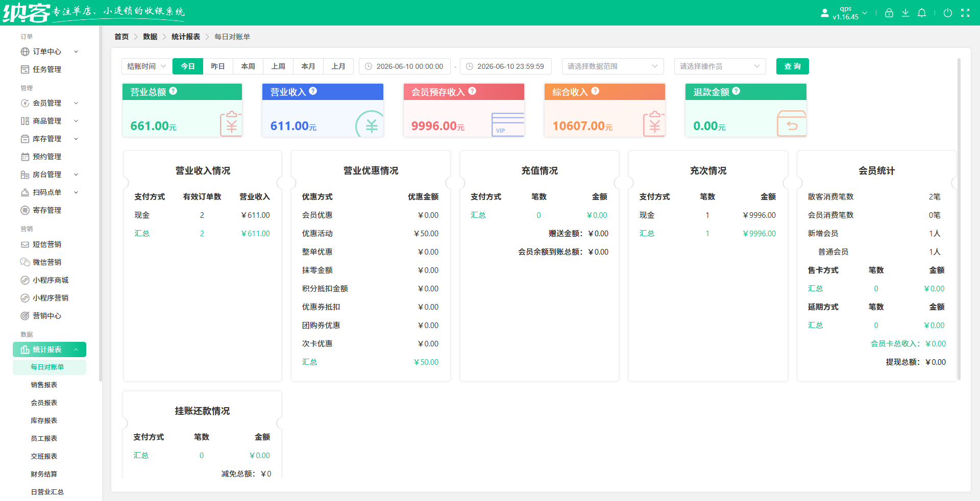The width and height of the screenshot is (980, 501).
Task: Click the 短信营销 envelope icon
Action: pos(24,244)
